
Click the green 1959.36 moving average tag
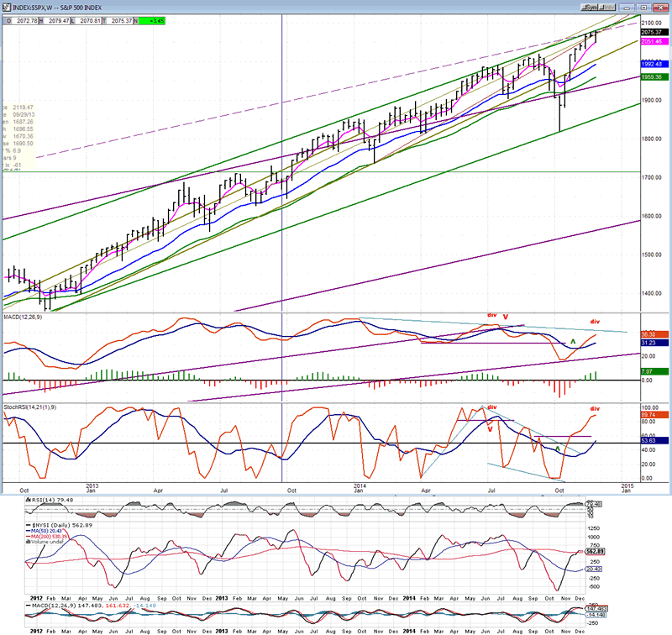[x=654, y=77]
